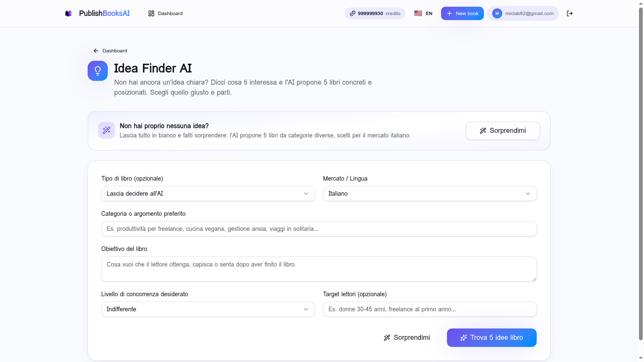This screenshot has height=362, width=644.
Task: Click Sorprendimi in the top banner
Action: [x=503, y=131]
